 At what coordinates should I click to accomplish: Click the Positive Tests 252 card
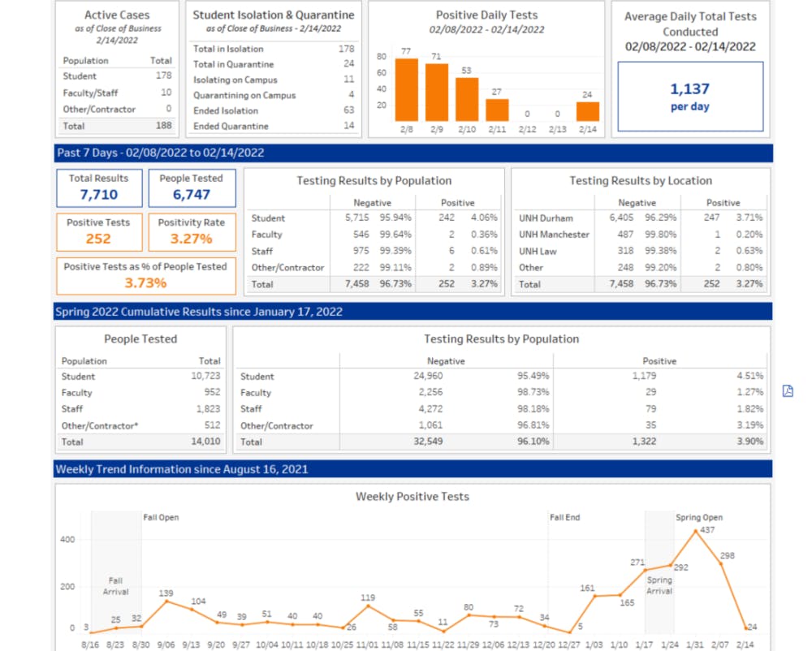pyautogui.click(x=99, y=231)
